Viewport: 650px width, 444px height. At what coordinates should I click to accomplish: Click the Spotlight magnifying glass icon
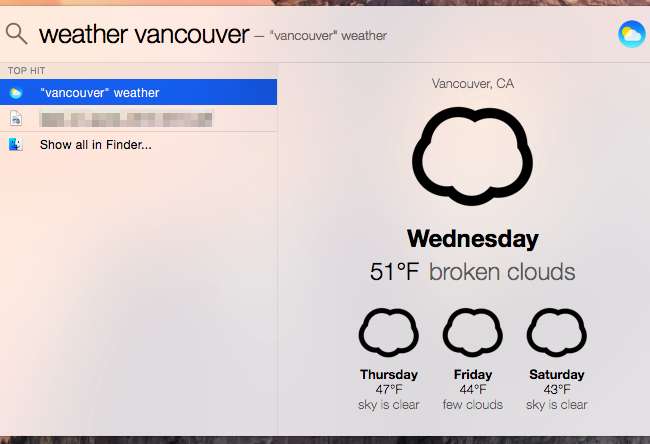pyautogui.click(x=16, y=34)
